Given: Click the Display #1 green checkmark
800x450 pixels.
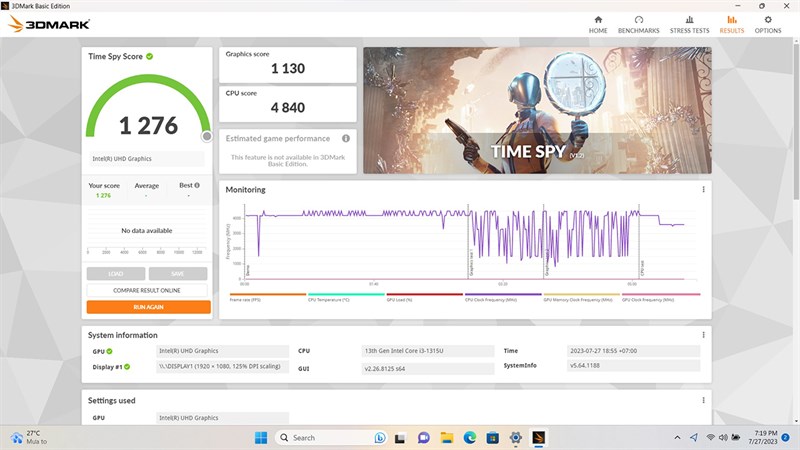Looking at the screenshot, I should pyautogui.click(x=127, y=366).
